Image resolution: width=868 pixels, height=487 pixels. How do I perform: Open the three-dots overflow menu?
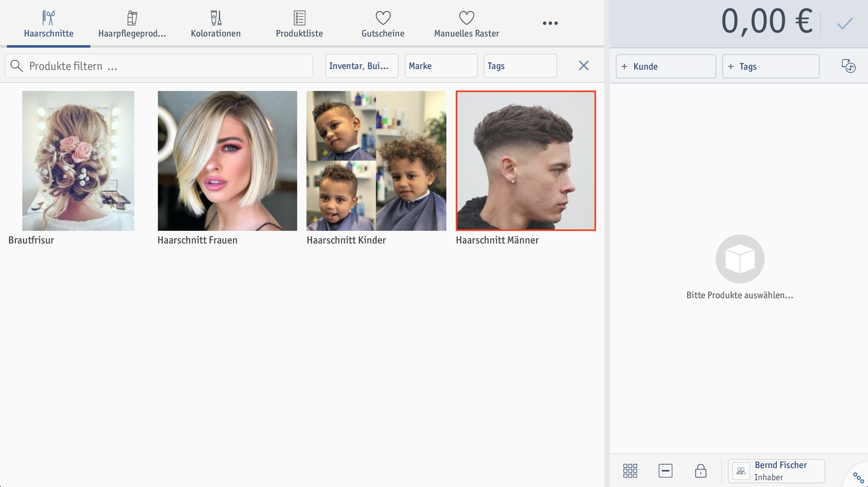point(550,23)
